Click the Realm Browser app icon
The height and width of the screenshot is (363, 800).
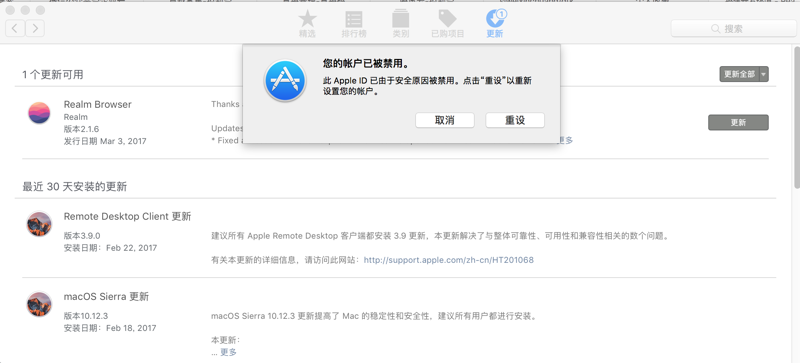point(39,113)
